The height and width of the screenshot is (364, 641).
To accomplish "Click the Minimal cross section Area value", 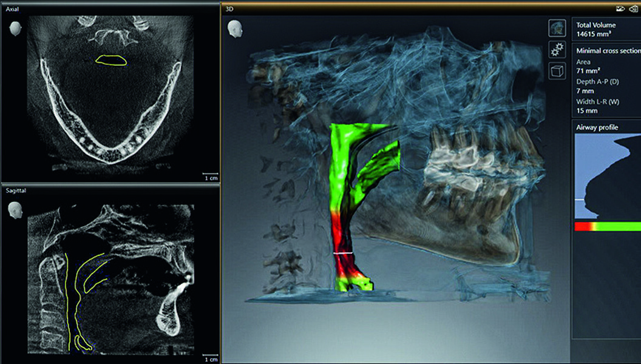I will [585, 71].
